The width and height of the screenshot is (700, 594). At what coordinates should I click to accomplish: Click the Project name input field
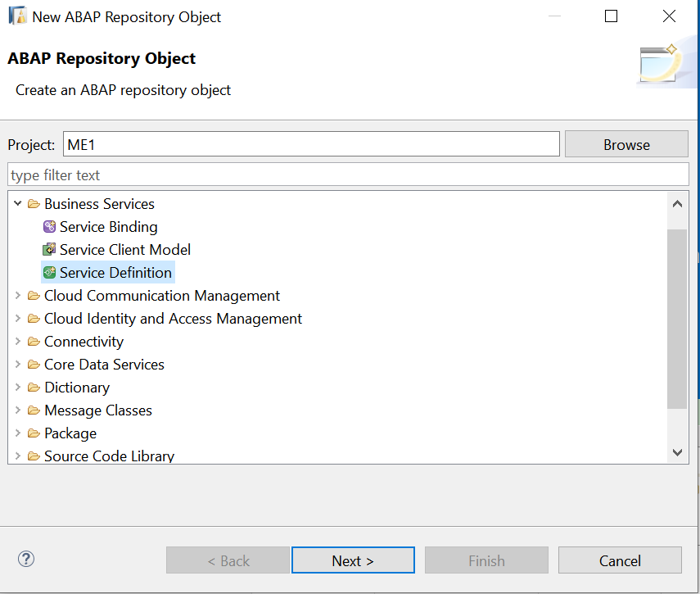coord(311,144)
